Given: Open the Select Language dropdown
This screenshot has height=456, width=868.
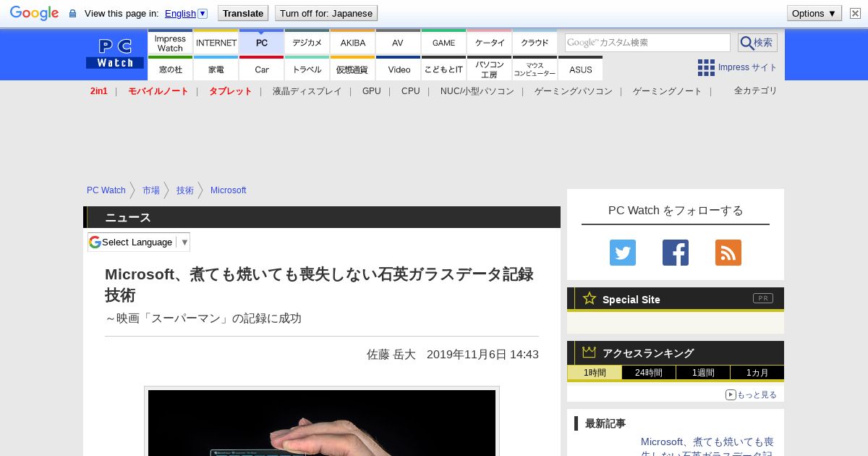Looking at the screenshot, I should 139,242.
